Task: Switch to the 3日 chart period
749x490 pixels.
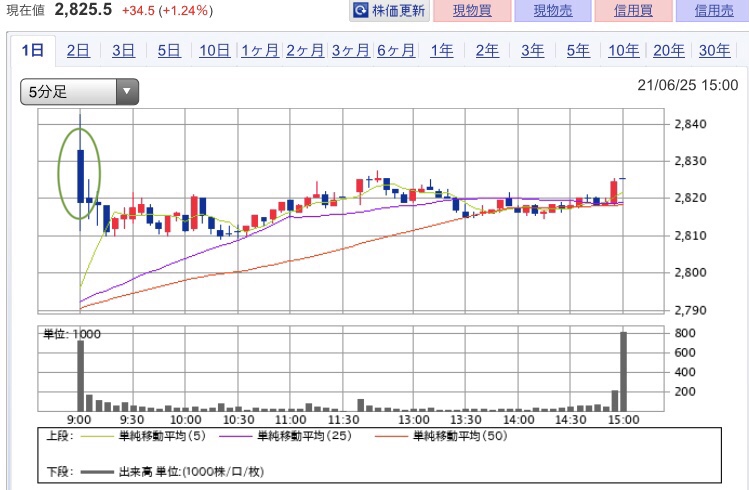Action: click(123, 50)
